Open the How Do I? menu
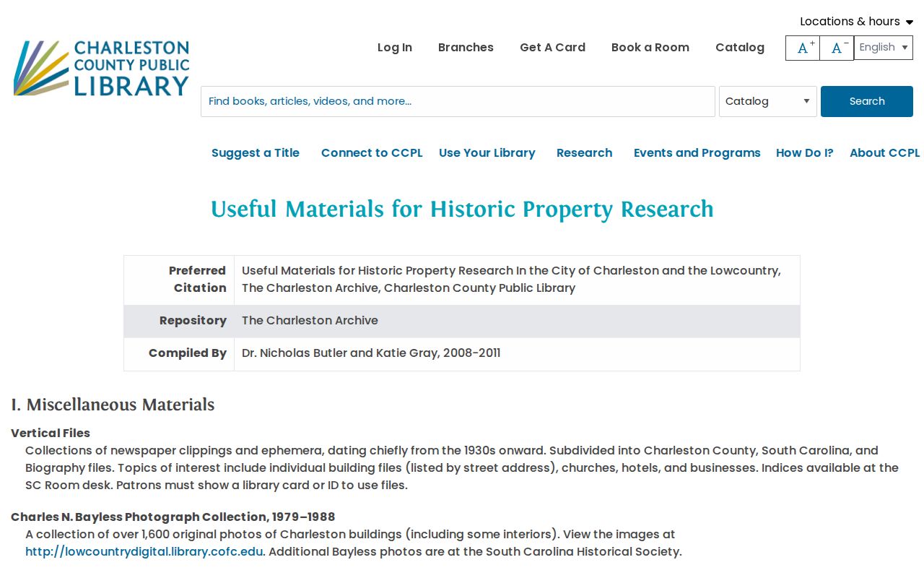 pos(805,153)
